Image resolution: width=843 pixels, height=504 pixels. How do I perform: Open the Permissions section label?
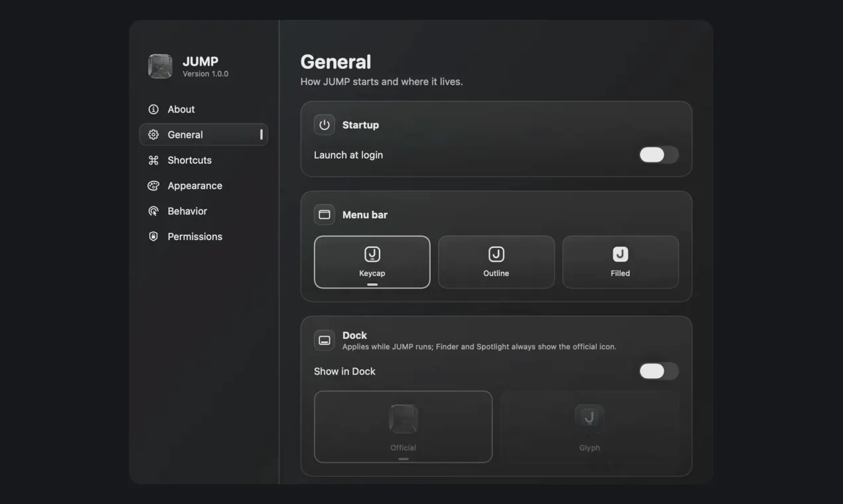coord(195,236)
